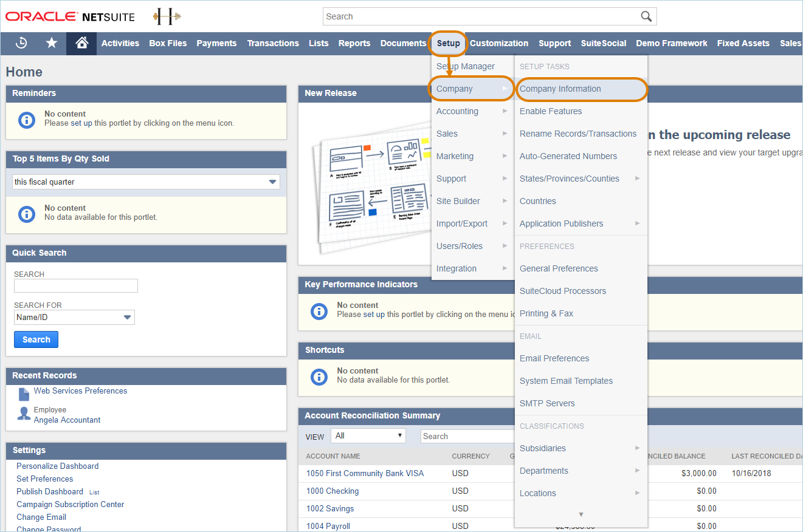The height and width of the screenshot is (532, 803).
Task: Open Set Preferences link
Action: tap(44, 479)
